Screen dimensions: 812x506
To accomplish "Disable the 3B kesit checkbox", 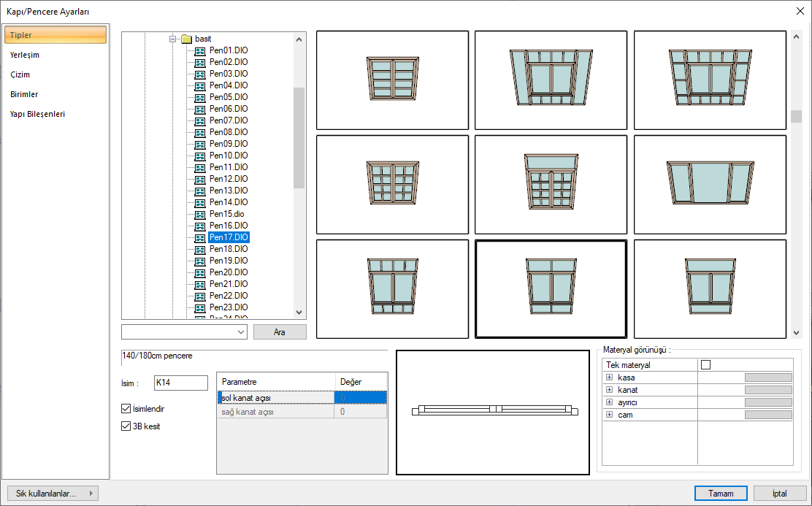I will 126,426.
